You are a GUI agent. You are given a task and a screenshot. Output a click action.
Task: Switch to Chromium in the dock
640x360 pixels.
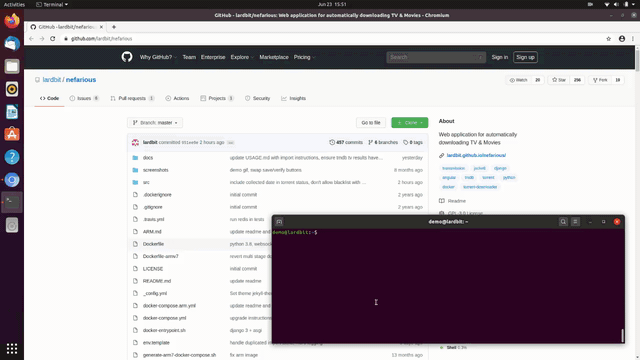pyautogui.click(x=12, y=180)
